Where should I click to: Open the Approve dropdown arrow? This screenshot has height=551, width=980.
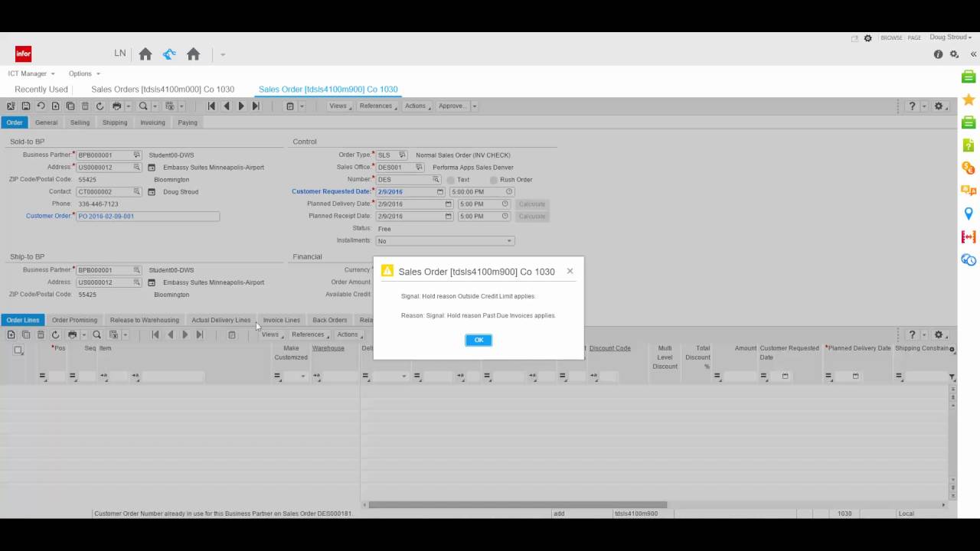[475, 106]
